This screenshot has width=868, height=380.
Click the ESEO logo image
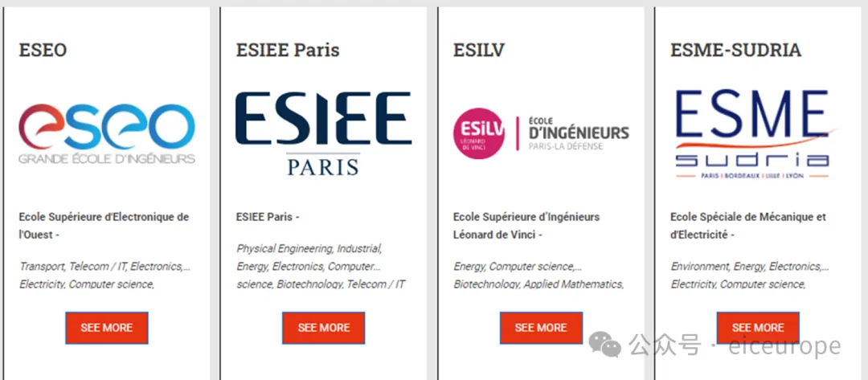pyautogui.click(x=107, y=134)
